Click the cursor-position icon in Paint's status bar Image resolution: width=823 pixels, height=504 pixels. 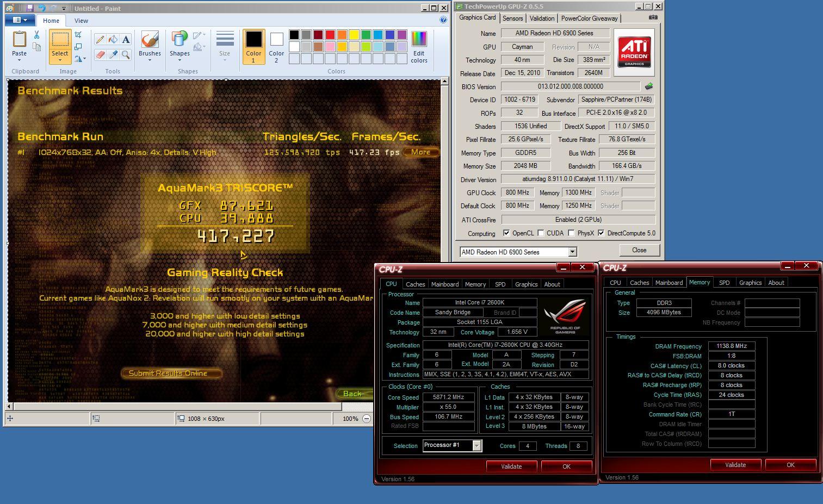[10, 419]
